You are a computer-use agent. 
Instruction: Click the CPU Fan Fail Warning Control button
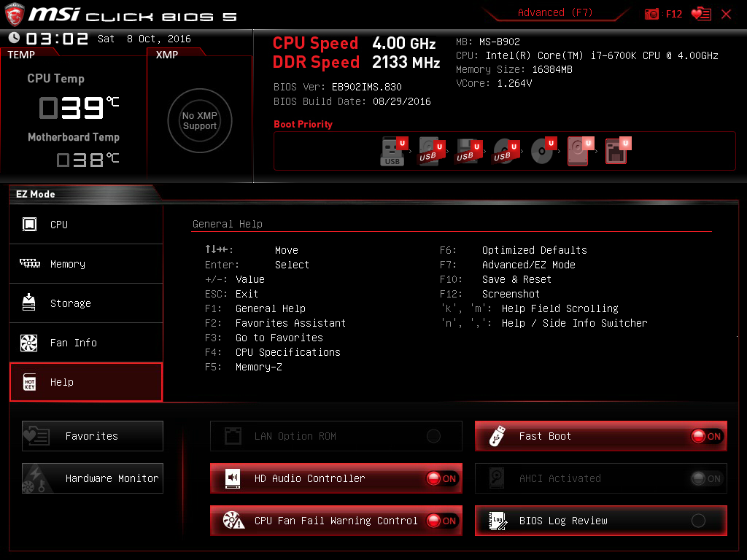[x=336, y=521]
